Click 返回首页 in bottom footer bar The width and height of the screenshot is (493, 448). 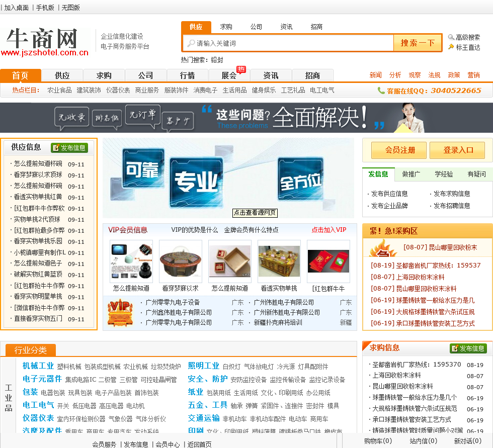[x=199, y=444]
